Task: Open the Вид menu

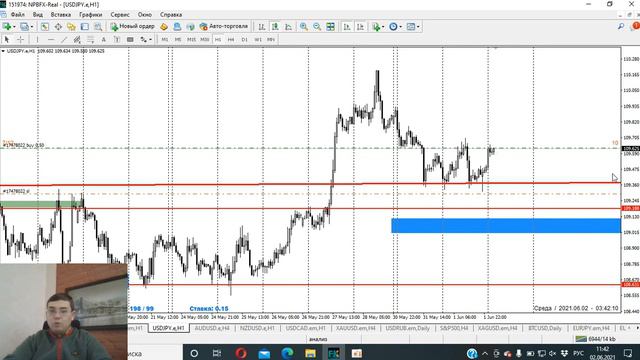Action: [38, 15]
